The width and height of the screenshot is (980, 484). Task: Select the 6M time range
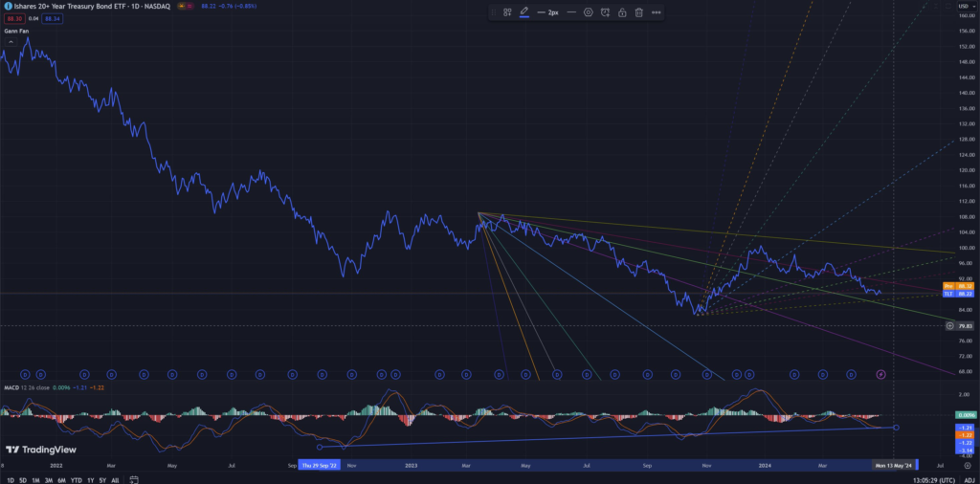(62, 480)
